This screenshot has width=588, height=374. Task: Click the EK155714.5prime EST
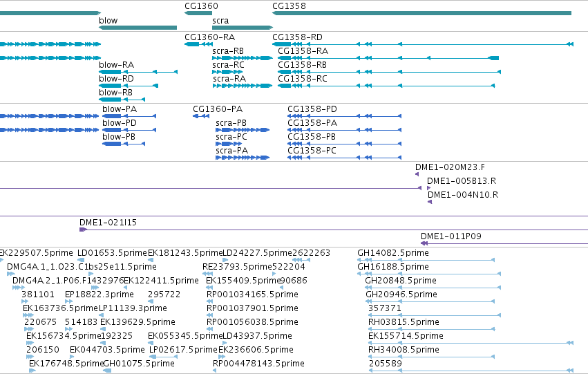[471, 344]
